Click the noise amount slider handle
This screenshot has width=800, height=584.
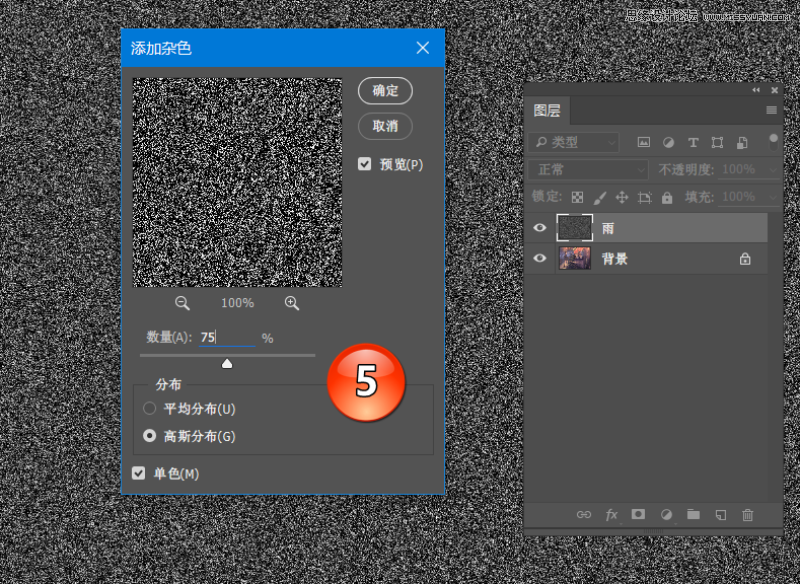coord(227,363)
